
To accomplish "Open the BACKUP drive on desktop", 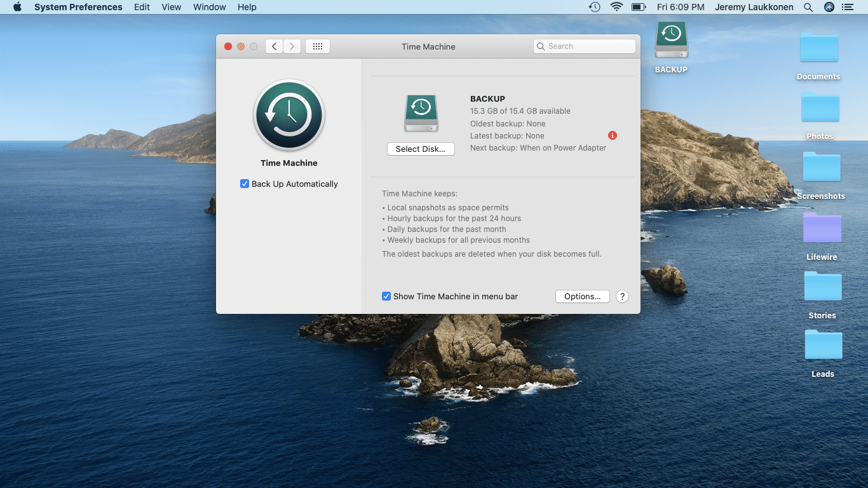I will point(671,41).
